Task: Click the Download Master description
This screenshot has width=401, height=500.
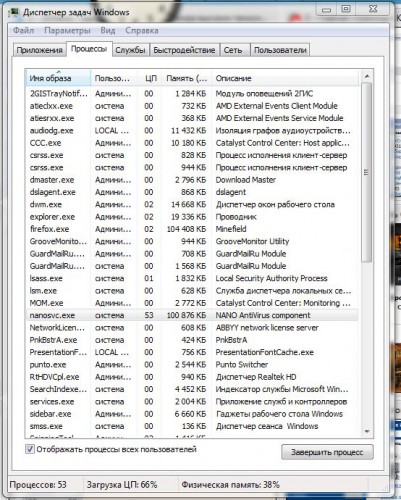Action: 246,180
